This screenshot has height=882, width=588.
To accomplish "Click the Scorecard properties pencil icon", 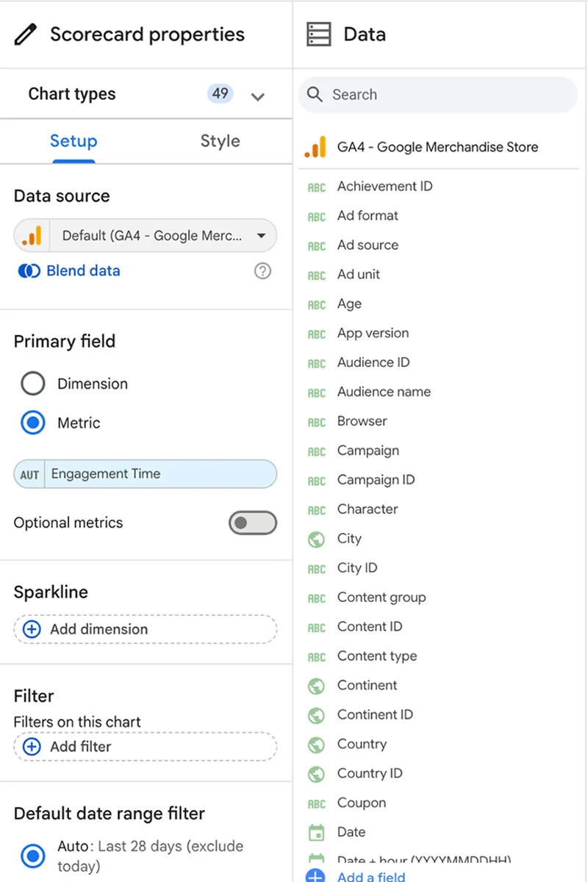I will coord(25,34).
